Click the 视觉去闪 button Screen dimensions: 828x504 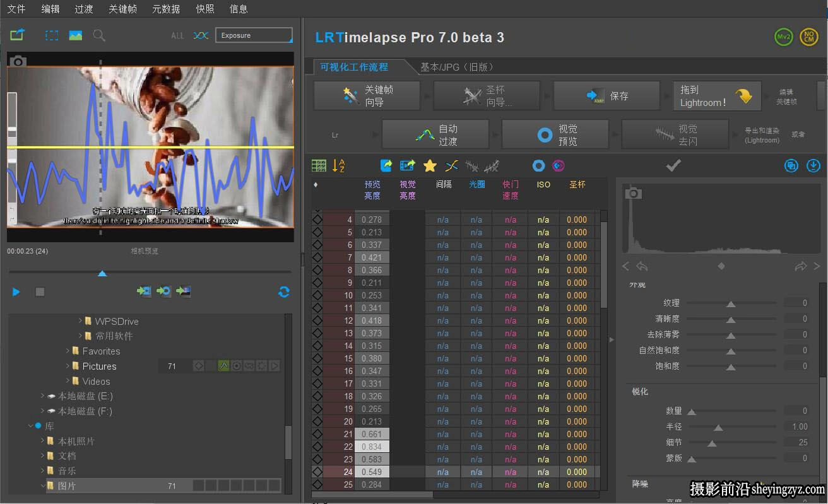675,134
